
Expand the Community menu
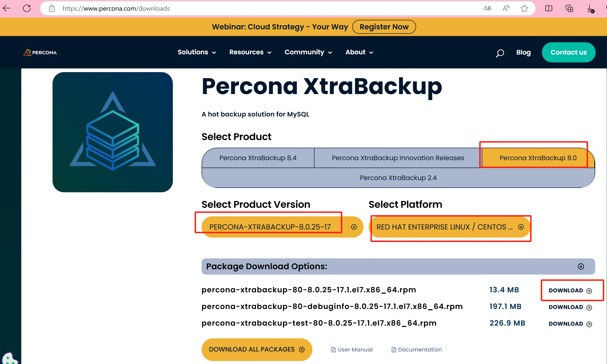tap(308, 52)
